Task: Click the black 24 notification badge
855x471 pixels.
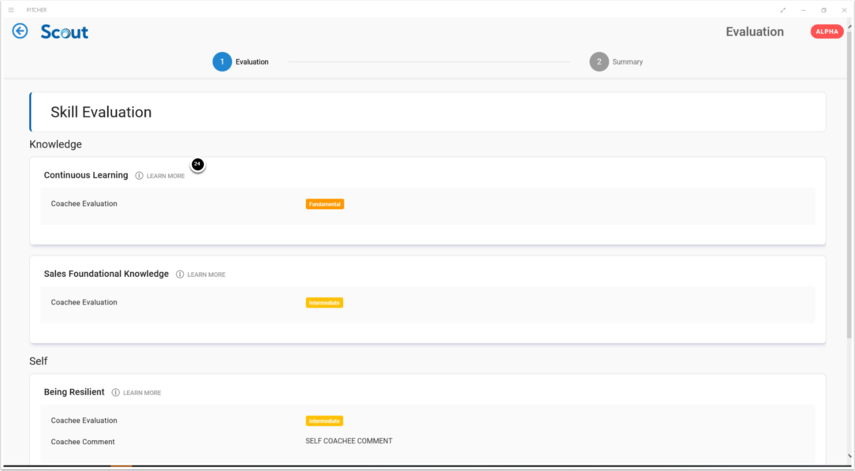Action: pos(197,164)
